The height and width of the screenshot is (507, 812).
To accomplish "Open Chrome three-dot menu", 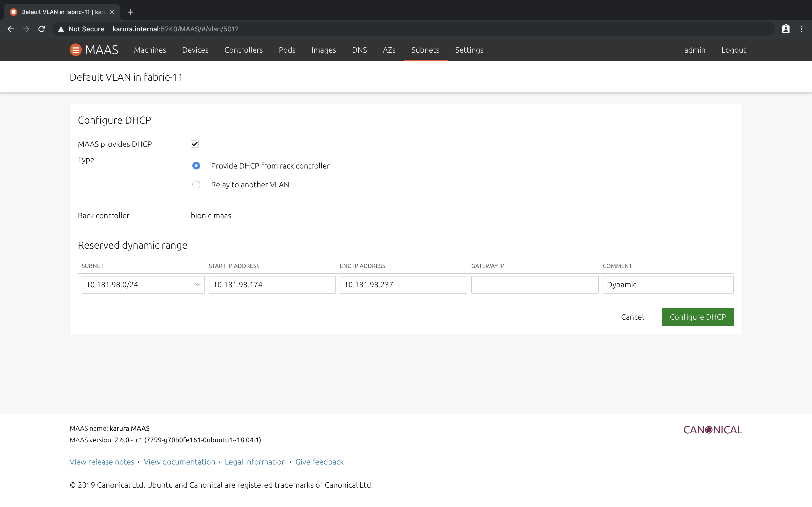I will tap(801, 29).
